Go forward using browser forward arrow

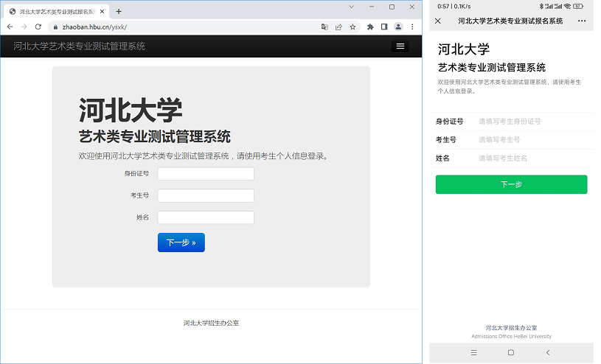tap(24, 27)
